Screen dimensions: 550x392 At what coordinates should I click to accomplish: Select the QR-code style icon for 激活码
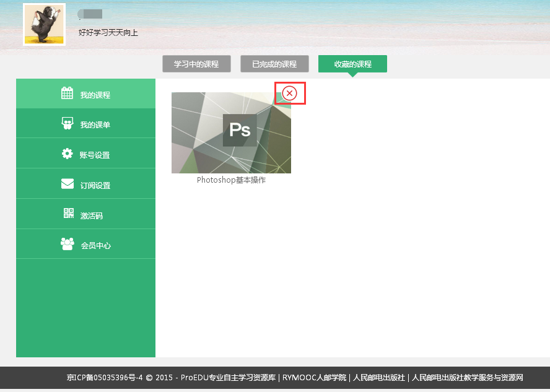coord(68,214)
